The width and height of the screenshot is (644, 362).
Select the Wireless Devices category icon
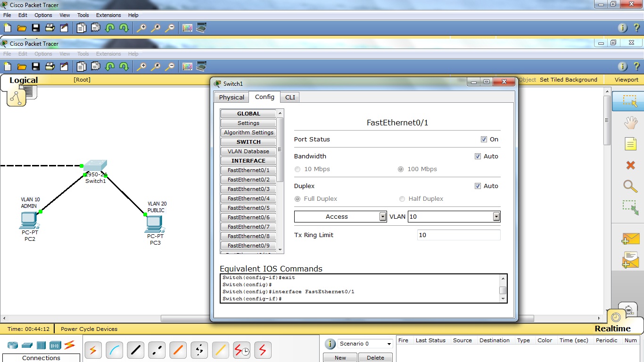(x=55, y=345)
